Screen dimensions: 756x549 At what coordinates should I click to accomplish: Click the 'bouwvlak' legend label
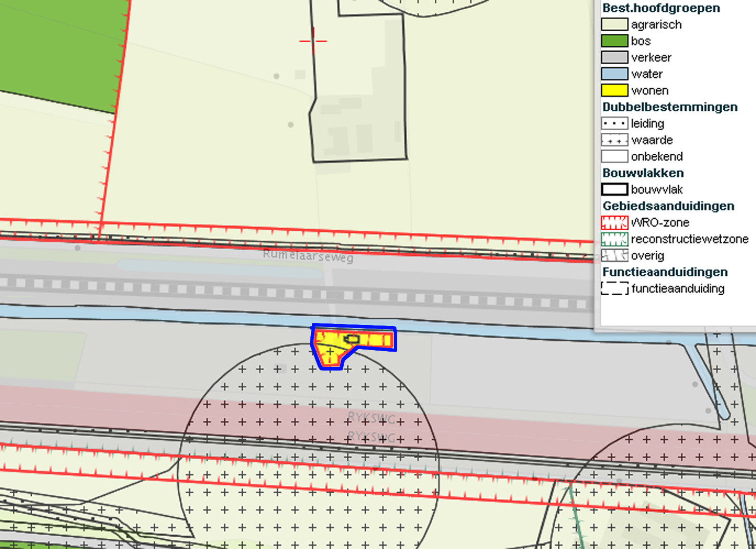point(657,190)
